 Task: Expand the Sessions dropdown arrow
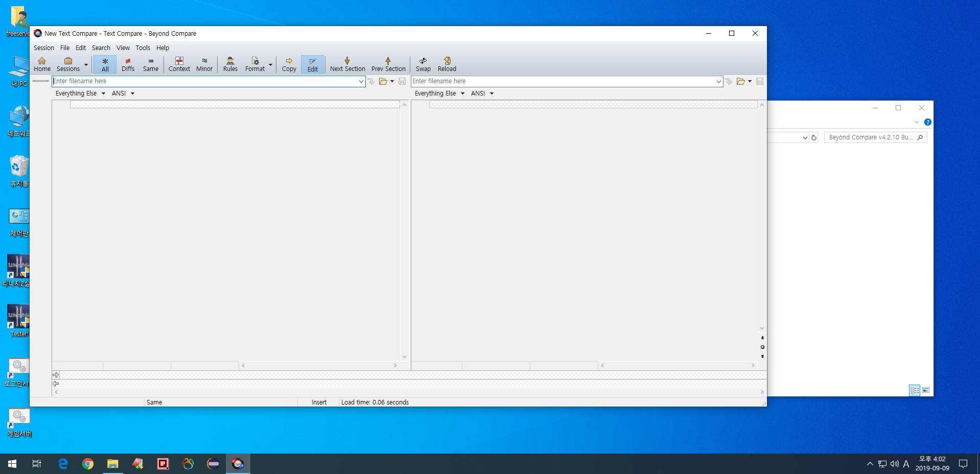[x=86, y=65]
